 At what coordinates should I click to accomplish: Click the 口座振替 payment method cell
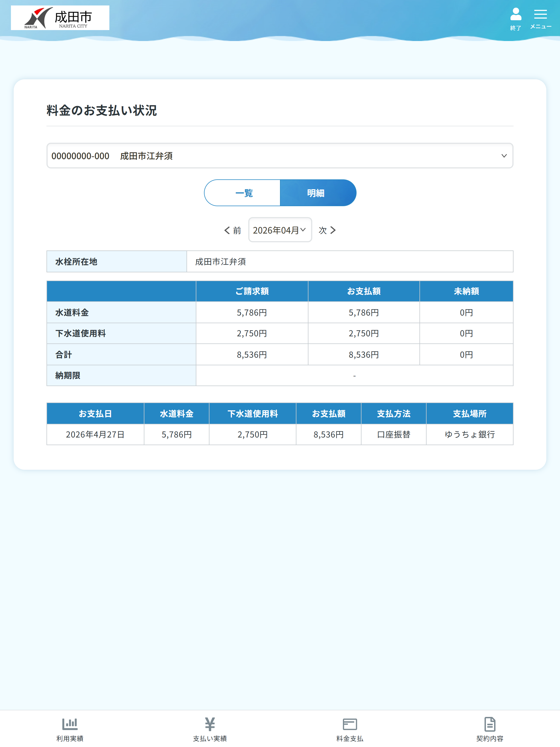click(394, 435)
